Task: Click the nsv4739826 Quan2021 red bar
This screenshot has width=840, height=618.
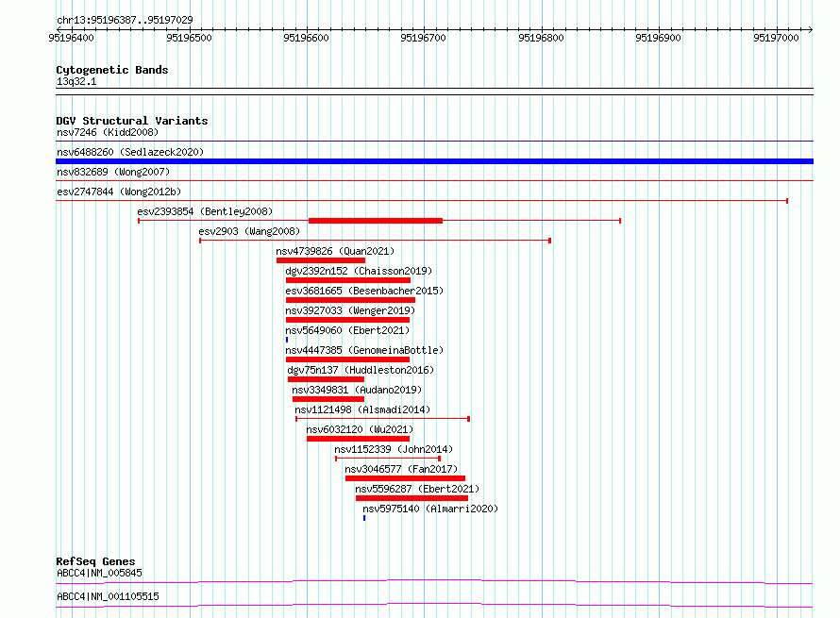Action: pyautogui.click(x=321, y=260)
